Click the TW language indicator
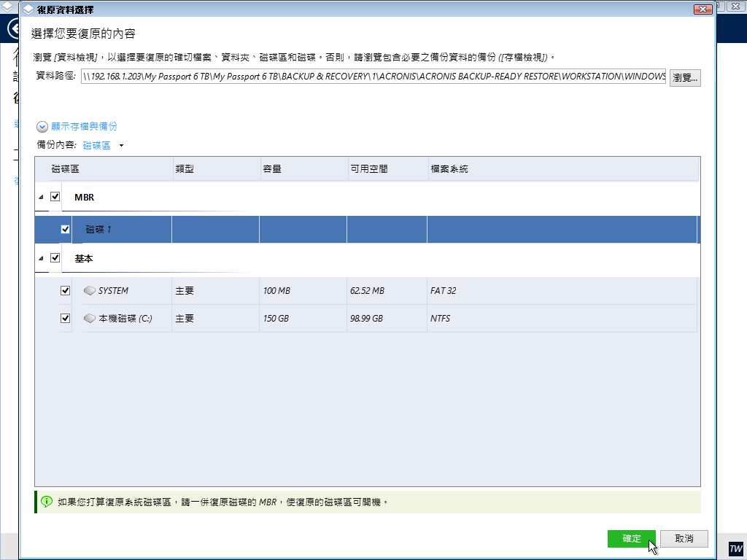Screen dimensions: 747x560 click(735, 548)
